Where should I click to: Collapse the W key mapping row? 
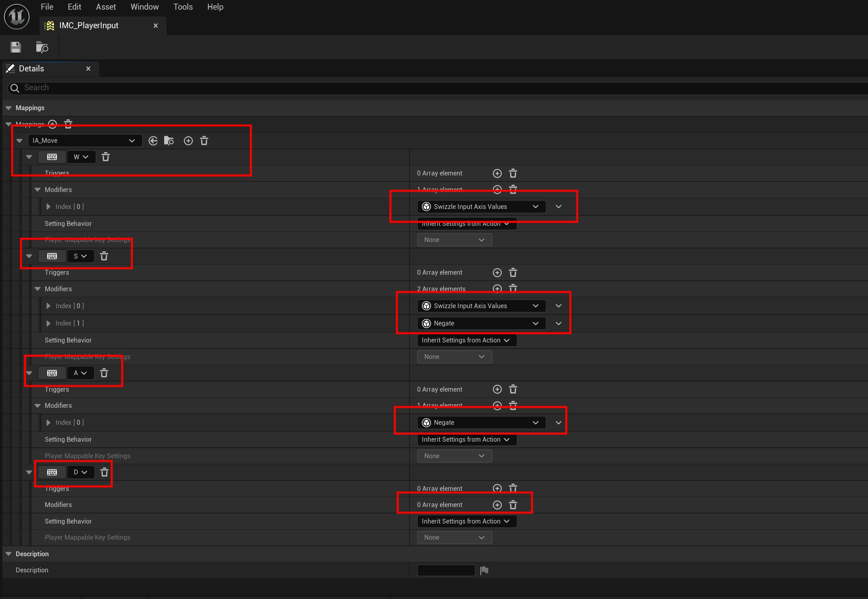pyautogui.click(x=29, y=157)
